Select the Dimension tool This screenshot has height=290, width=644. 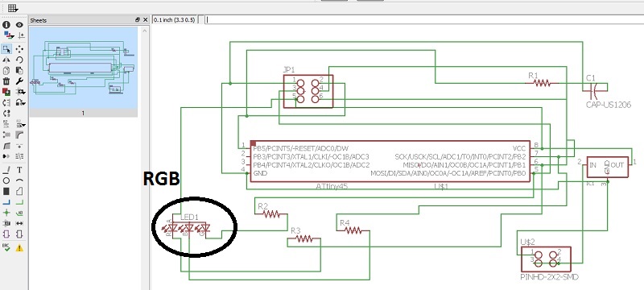[19, 223]
